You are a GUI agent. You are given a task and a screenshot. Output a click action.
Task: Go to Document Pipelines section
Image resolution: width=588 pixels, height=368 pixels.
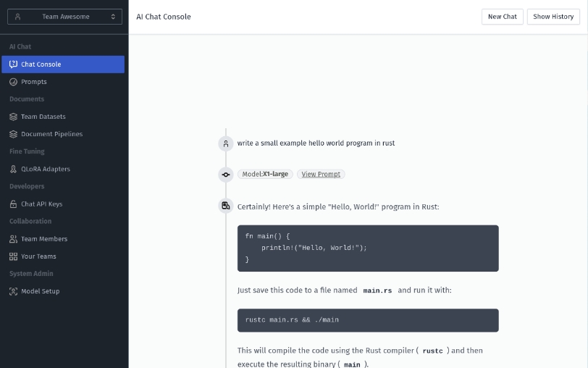[x=51, y=134]
